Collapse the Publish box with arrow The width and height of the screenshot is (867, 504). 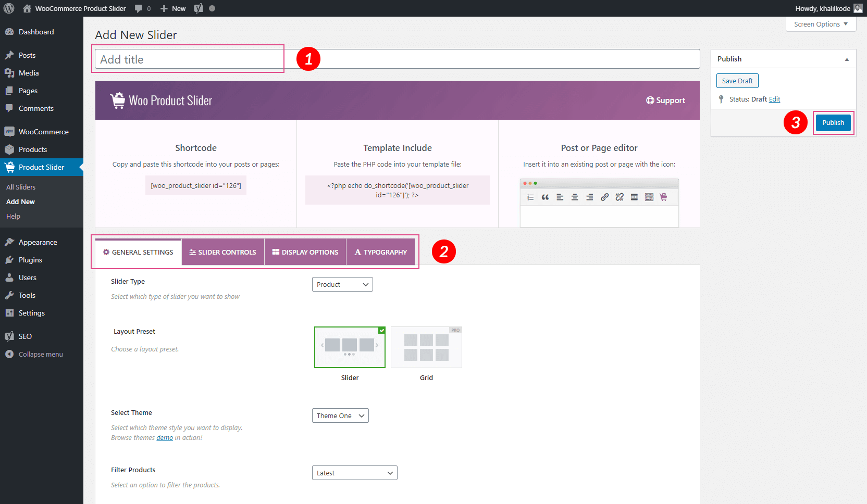coord(847,59)
